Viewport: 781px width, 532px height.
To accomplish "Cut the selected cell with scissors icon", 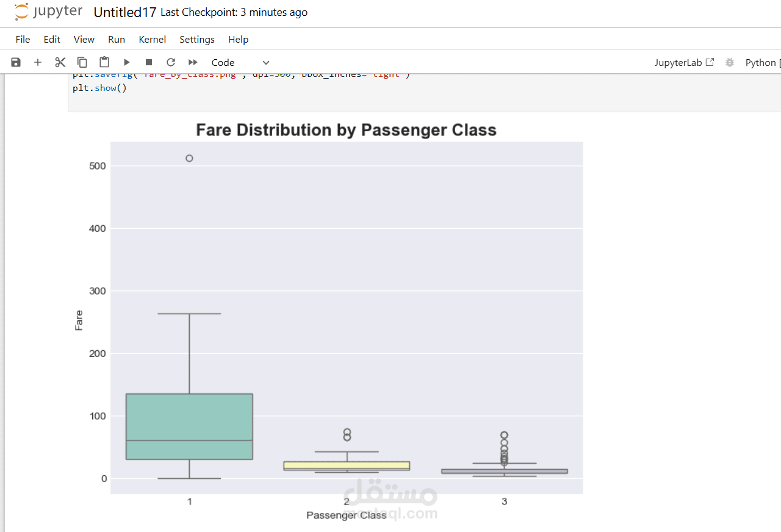I will click(x=60, y=62).
